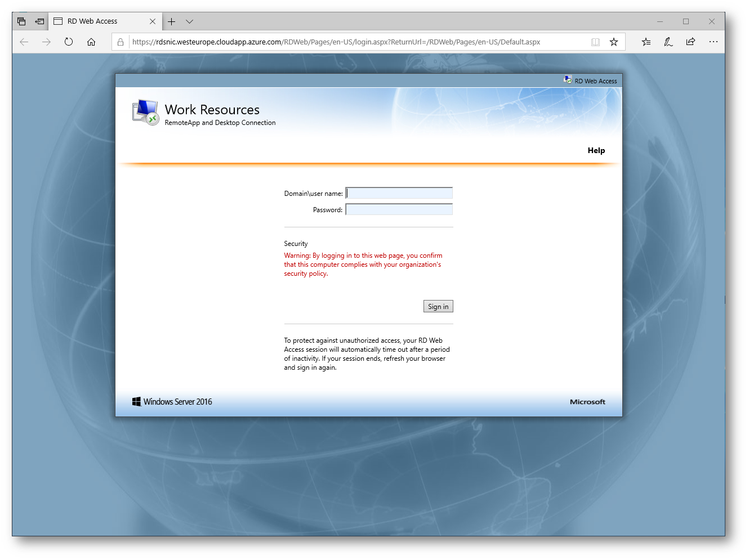749x560 pixels.
Task: Open the Favorites hub icon
Action: (646, 42)
